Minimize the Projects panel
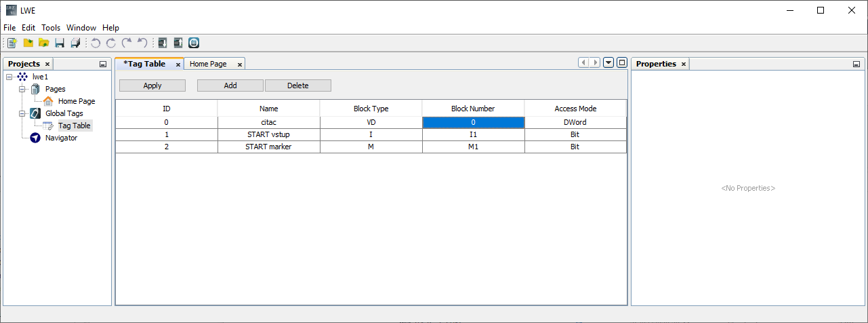The width and height of the screenshot is (868, 323). coord(103,64)
